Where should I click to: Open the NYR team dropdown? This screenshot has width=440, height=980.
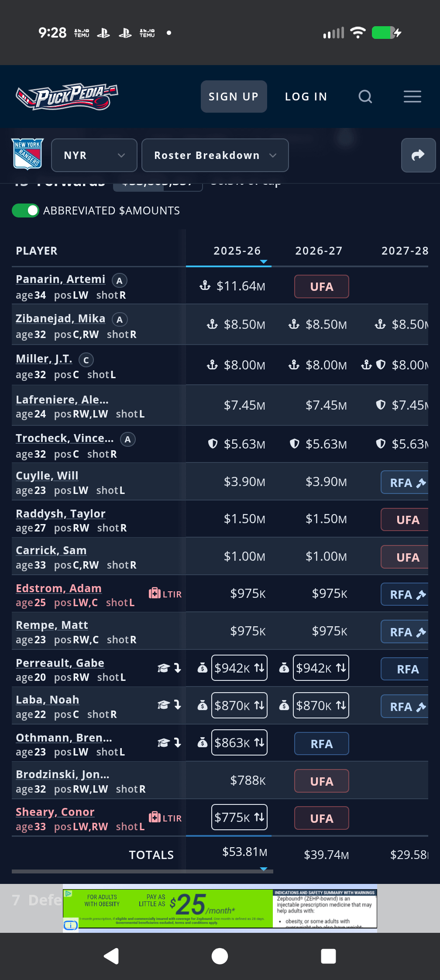point(94,155)
